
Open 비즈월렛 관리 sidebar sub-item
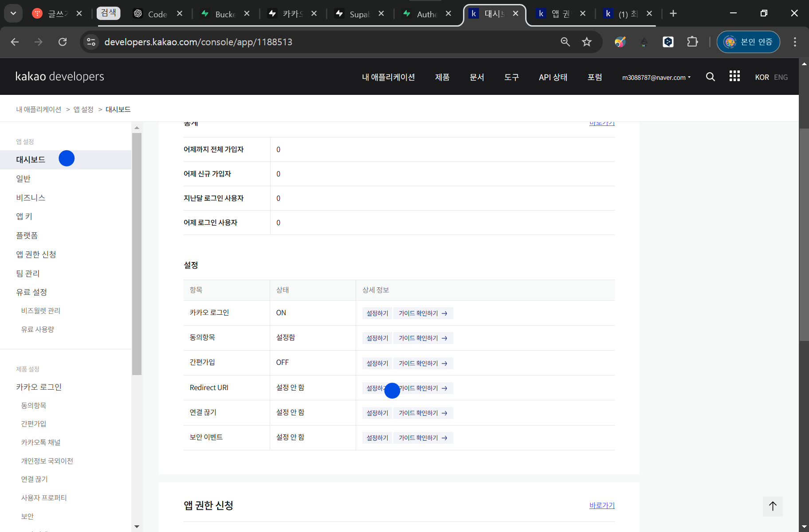(x=41, y=311)
